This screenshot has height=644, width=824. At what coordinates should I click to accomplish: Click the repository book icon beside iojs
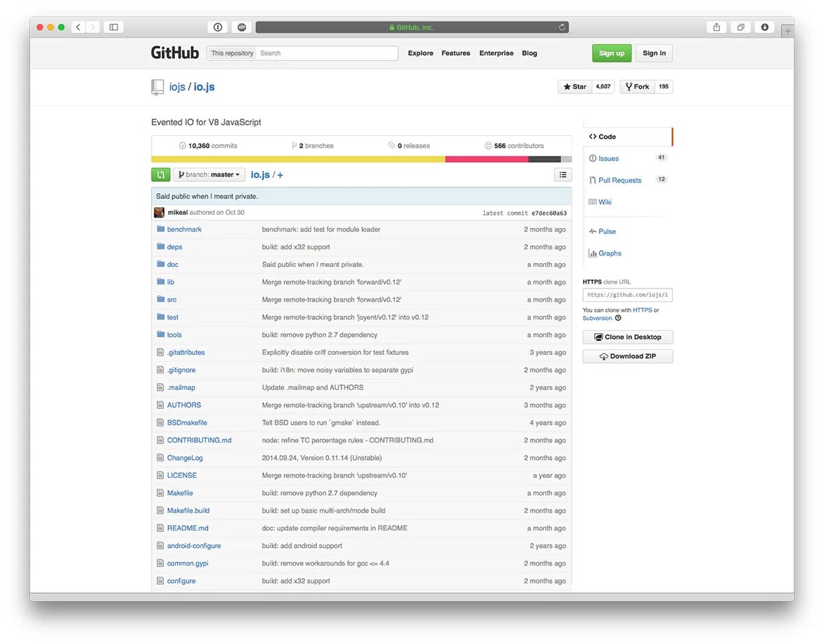[157, 87]
